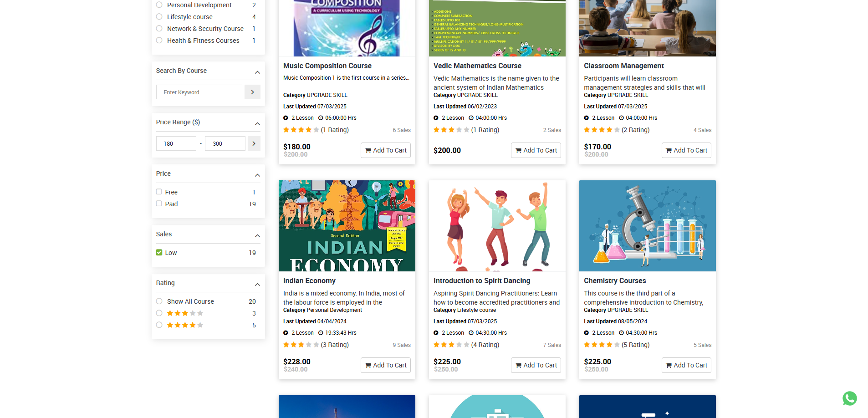868x418 pixels.
Task: Select the Lifestyle course radio button
Action: pos(159,17)
